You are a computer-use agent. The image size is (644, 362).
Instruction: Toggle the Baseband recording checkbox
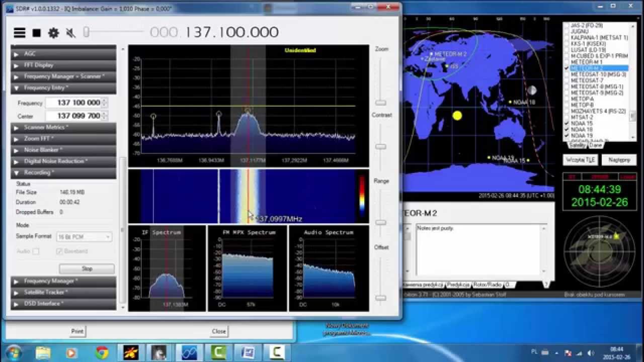point(59,251)
